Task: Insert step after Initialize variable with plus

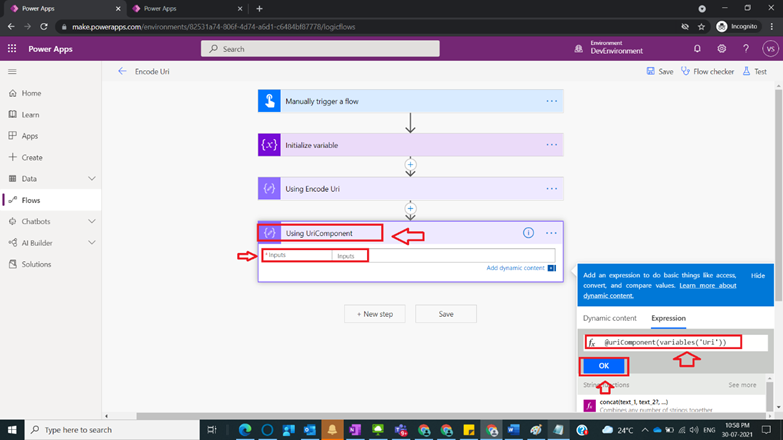Action: click(410, 164)
